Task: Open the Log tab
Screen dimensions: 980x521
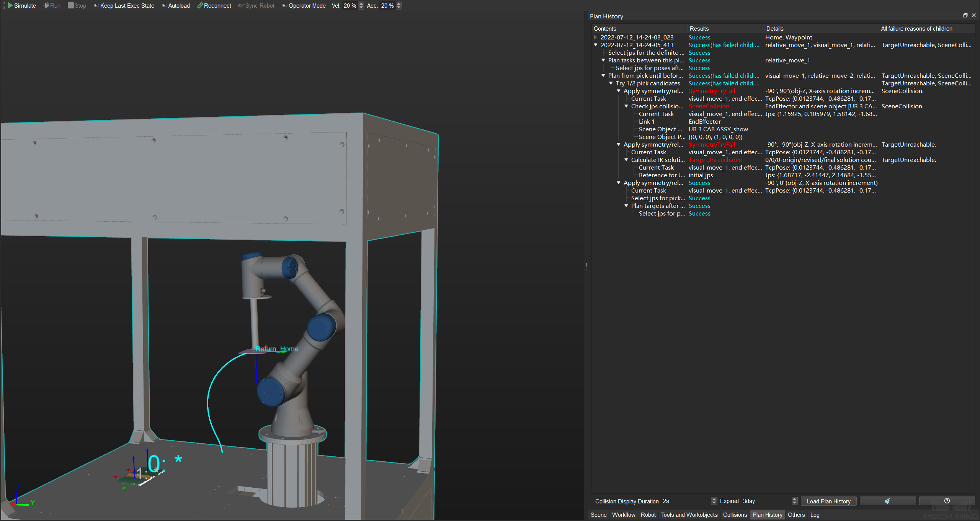Action: point(815,515)
